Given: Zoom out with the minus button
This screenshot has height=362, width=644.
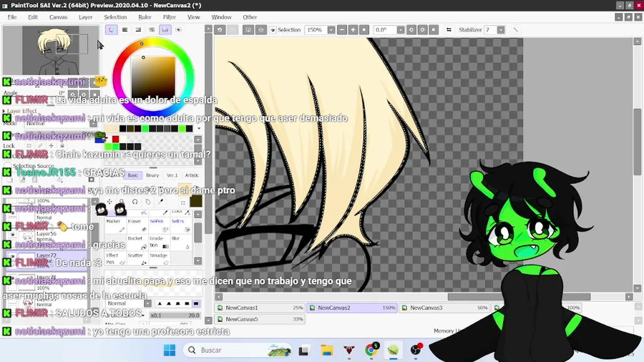Looking at the screenshot, I should point(342,30).
